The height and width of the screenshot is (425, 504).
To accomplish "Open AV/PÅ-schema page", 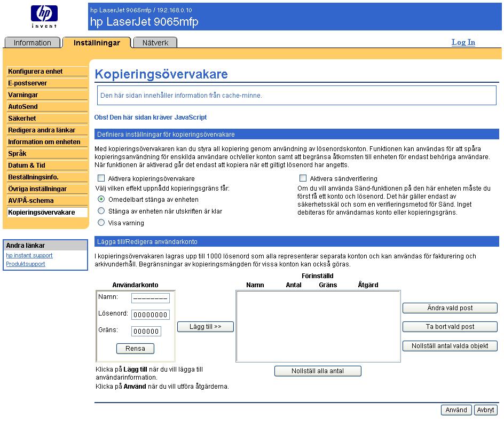I will point(47,200).
